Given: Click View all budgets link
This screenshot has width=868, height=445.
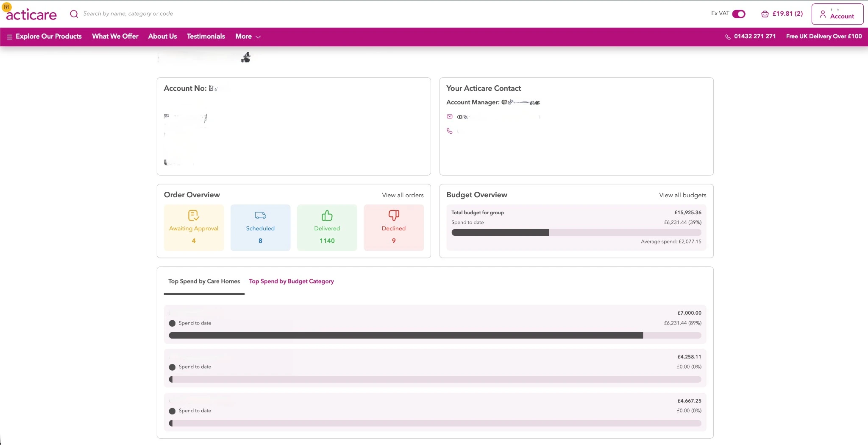Looking at the screenshot, I should [x=683, y=195].
